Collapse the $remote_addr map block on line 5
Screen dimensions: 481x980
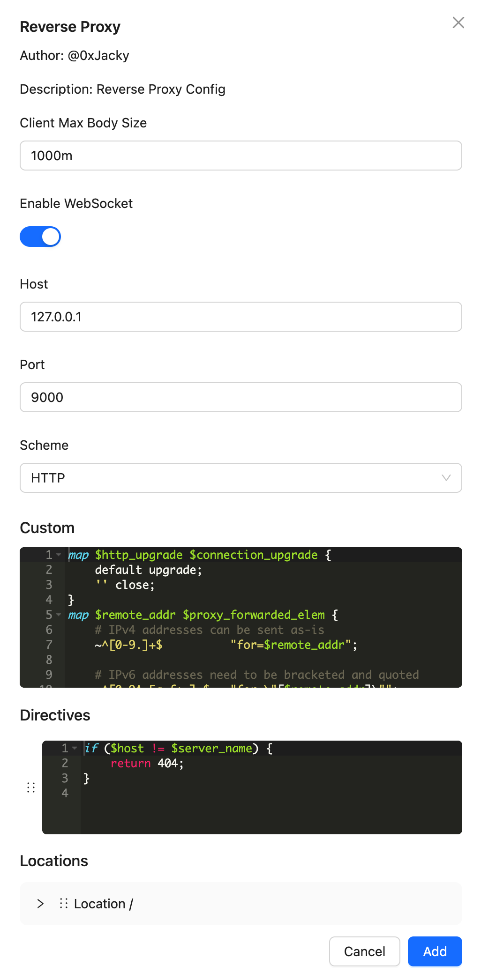pyautogui.click(x=59, y=615)
